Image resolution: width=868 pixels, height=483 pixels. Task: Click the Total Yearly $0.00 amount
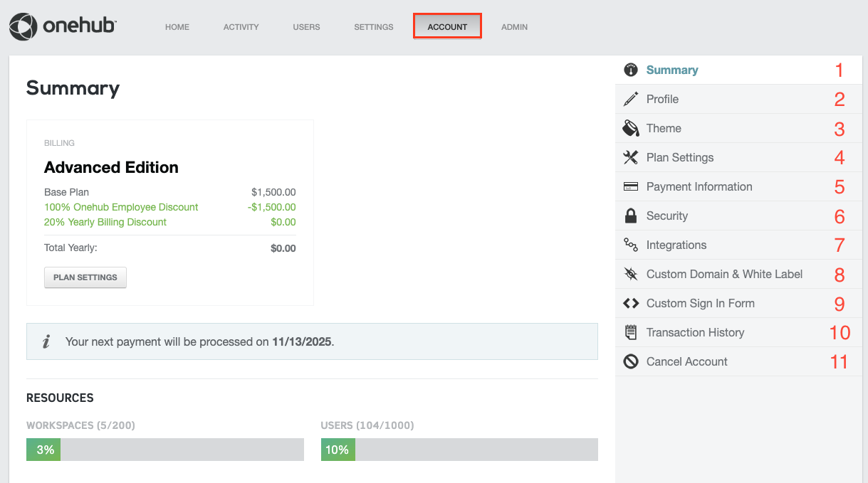pos(283,248)
